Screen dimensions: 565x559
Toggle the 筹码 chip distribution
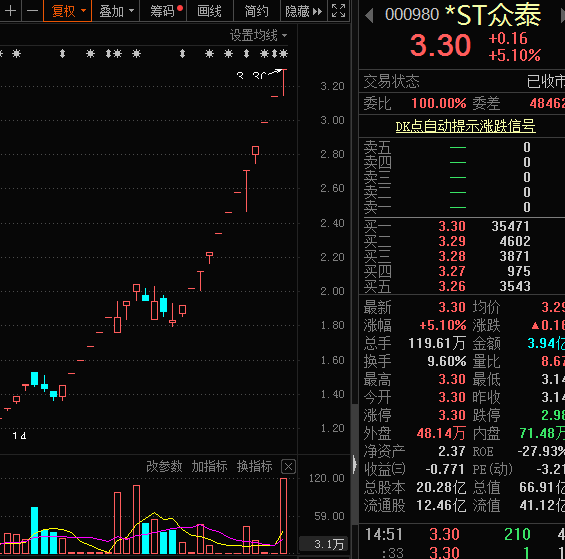[163, 11]
